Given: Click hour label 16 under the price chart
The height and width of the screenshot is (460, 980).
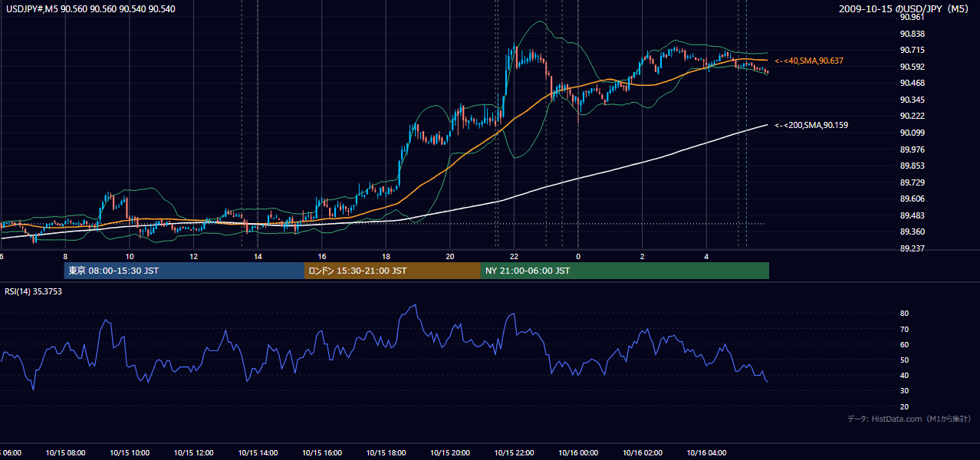Looking at the screenshot, I should point(322,257).
